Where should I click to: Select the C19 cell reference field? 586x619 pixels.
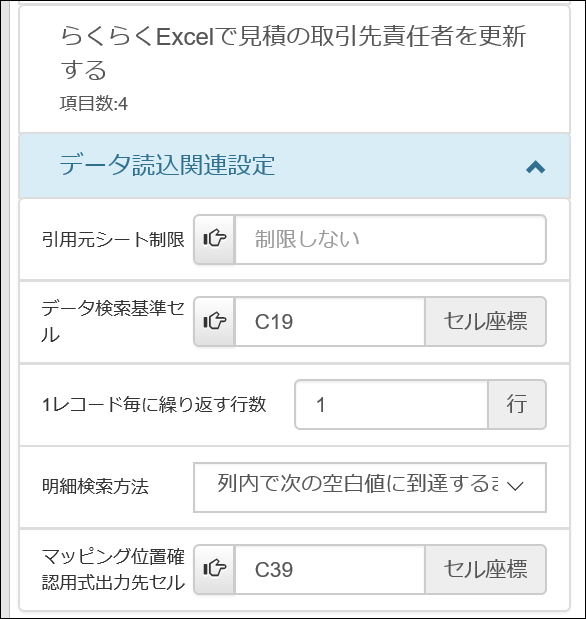point(330,321)
